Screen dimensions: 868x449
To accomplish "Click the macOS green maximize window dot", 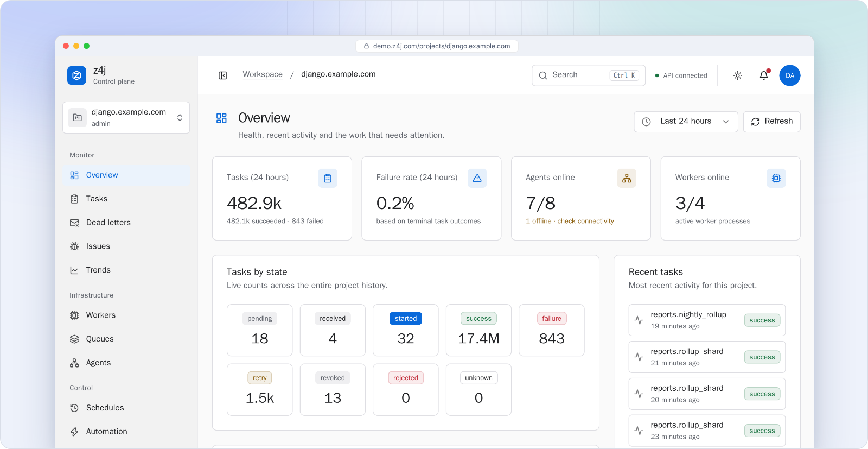I will 86,46.
